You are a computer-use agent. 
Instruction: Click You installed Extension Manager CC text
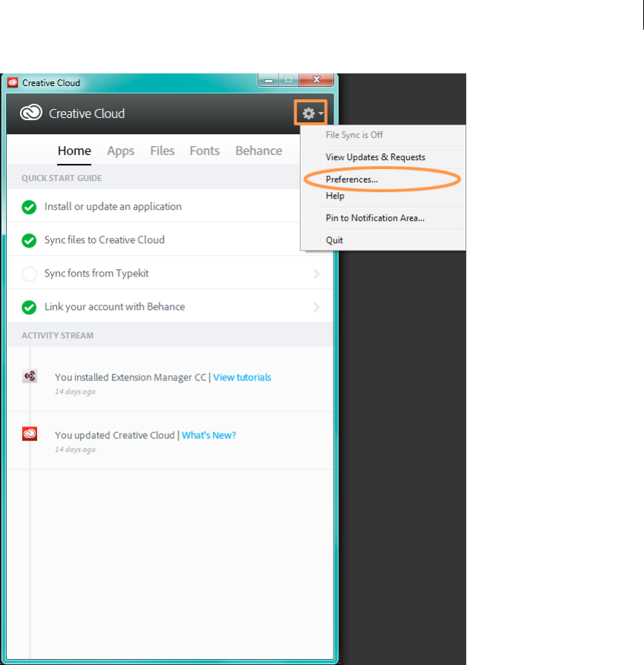click(x=130, y=377)
